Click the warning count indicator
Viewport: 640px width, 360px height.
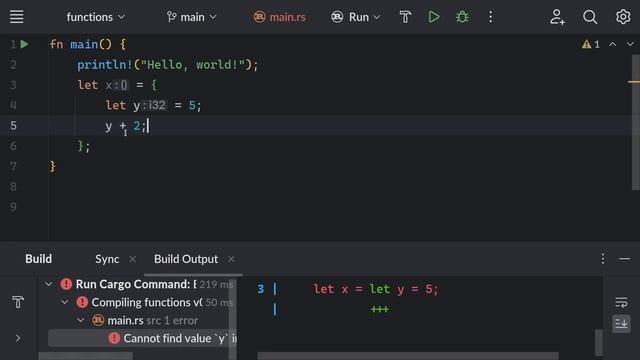(x=591, y=44)
